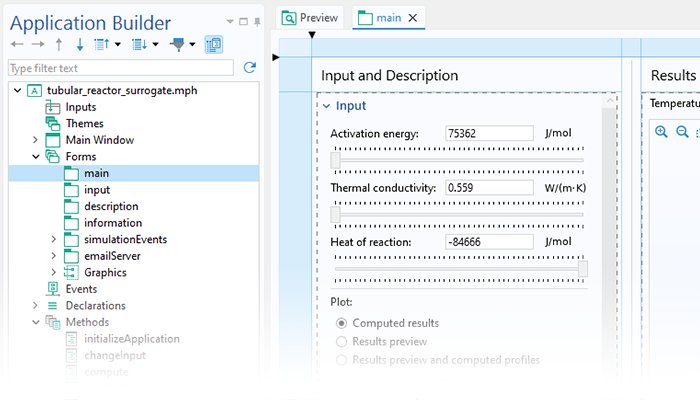Image resolution: width=700 pixels, height=400 pixels.
Task: Select the information form in tree
Action: tap(113, 223)
